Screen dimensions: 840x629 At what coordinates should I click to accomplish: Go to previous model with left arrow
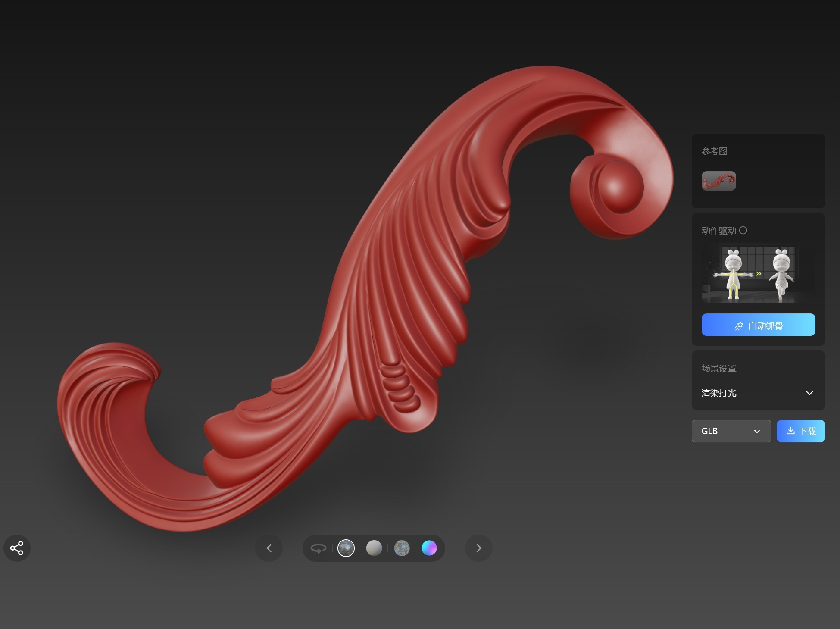pyautogui.click(x=269, y=548)
